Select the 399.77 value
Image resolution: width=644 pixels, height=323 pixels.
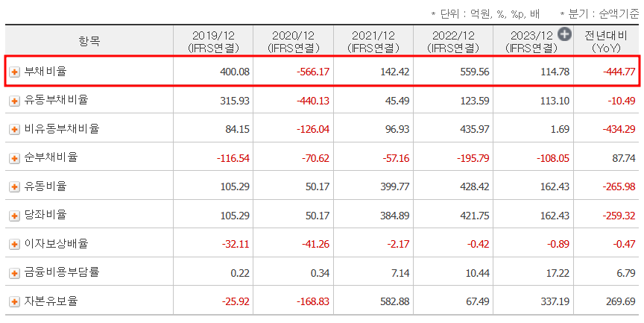pyautogui.click(x=395, y=187)
